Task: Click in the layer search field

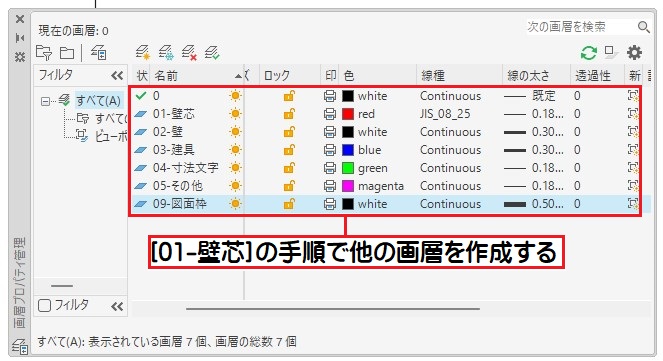Action: click(580, 27)
